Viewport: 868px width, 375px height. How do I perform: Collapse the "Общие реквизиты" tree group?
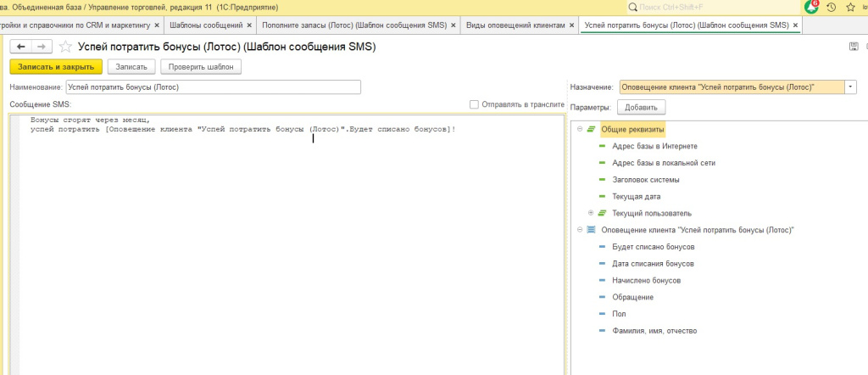[580, 129]
